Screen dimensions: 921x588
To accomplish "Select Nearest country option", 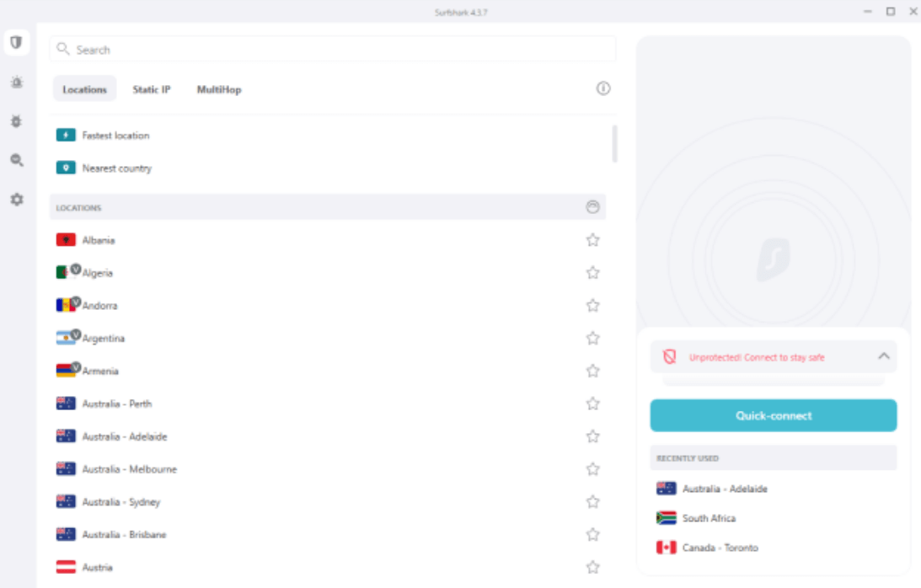I will [329, 168].
